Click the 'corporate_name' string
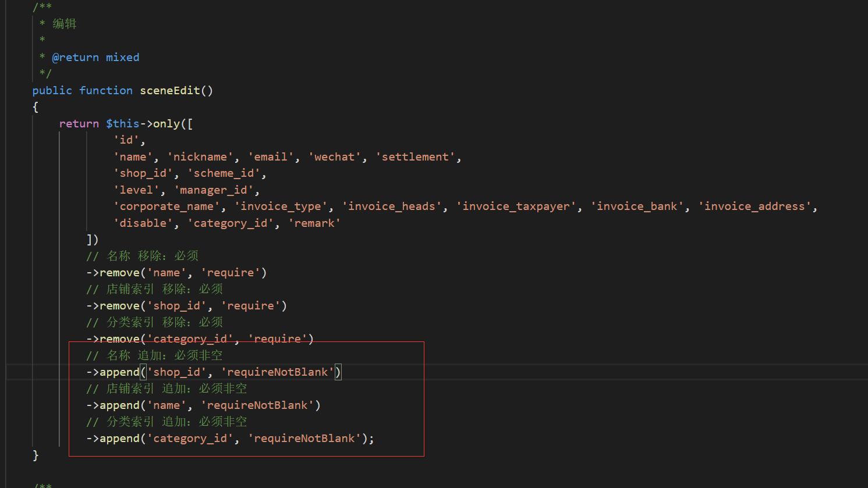868x488 pixels. point(166,206)
